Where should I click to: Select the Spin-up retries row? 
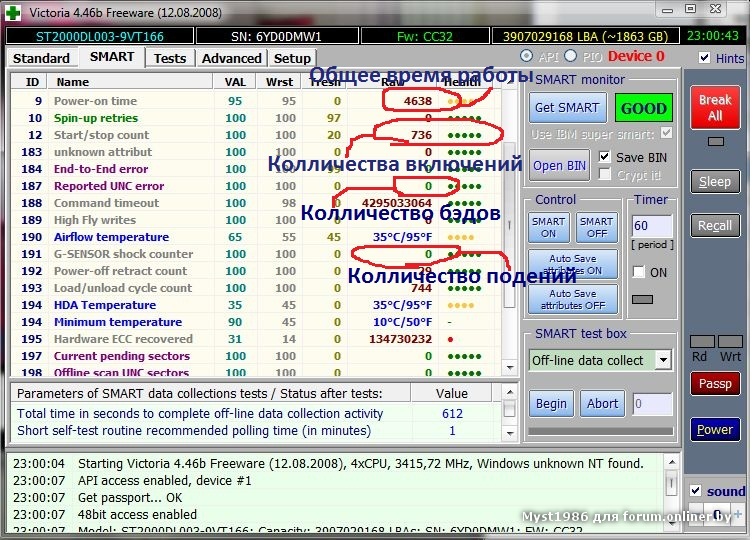pos(256,118)
